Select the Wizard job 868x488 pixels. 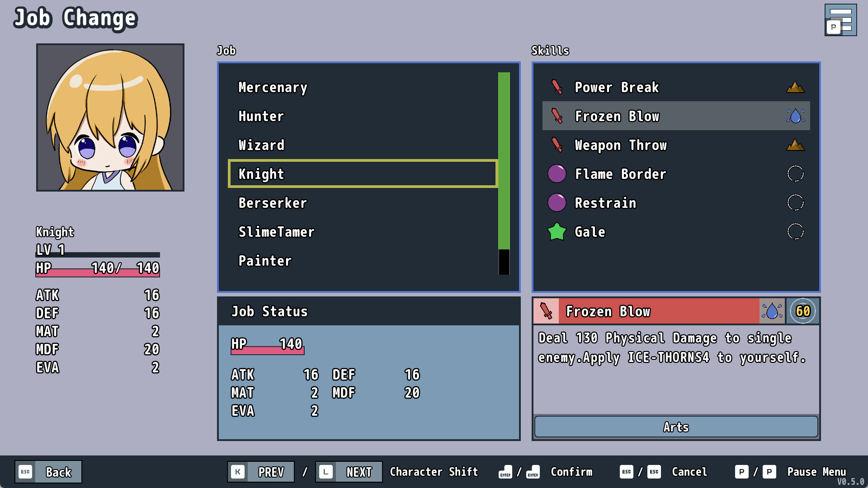pos(261,145)
